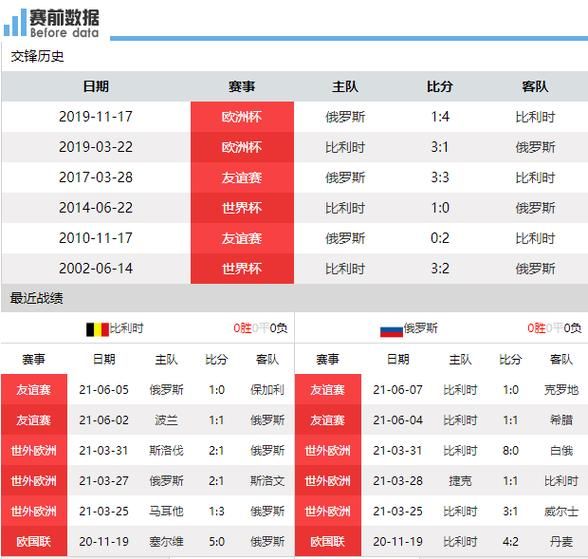Screen dimensions: 588x559
Task: Click the 赛前数据 Before data heading
Action: tap(64, 23)
